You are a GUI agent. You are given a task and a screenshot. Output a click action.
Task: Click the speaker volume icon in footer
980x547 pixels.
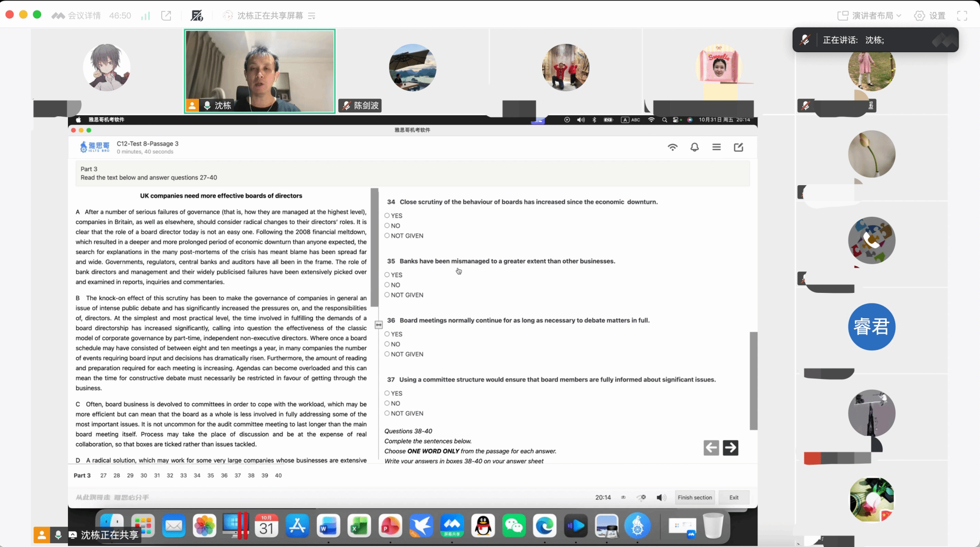pyautogui.click(x=661, y=497)
